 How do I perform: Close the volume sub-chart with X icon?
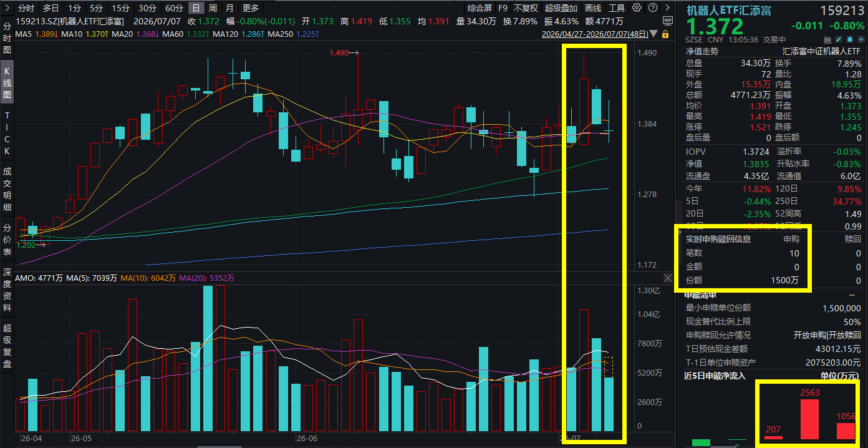(x=668, y=277)
